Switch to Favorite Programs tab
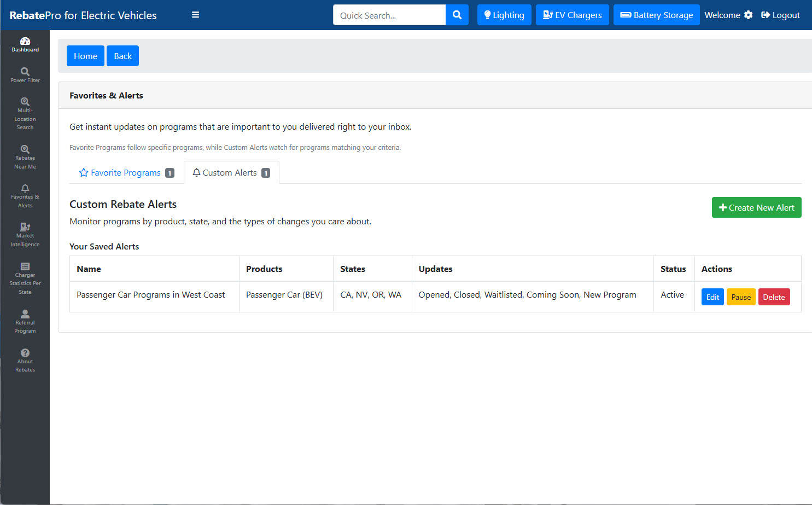812x505 pixels. click(x=127, y=172)
